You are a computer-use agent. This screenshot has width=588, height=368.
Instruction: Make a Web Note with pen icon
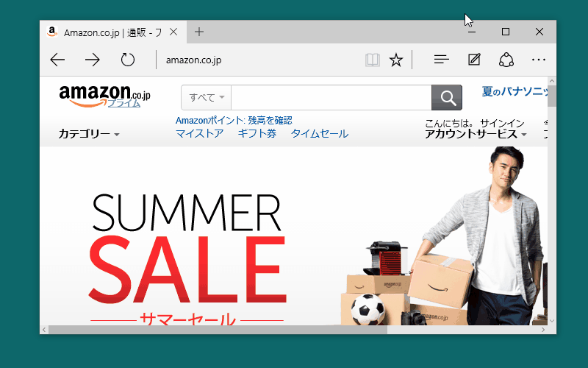click(474, 60)
